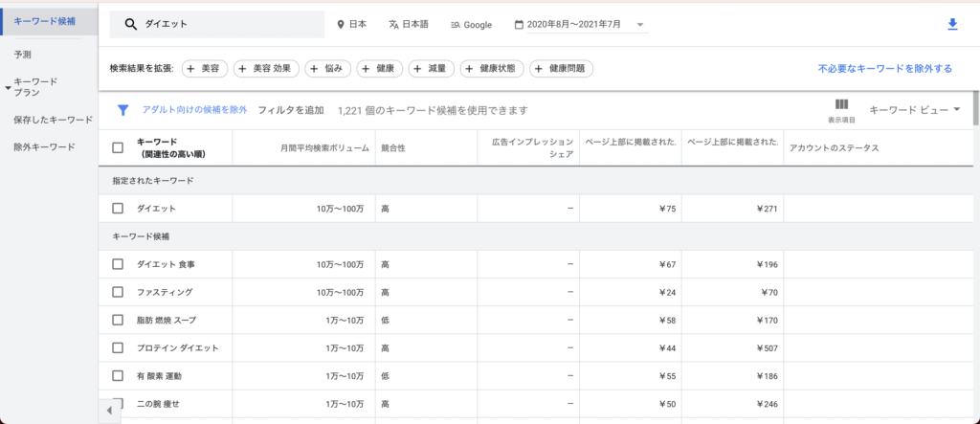Open the column display settings icon

(x=841, y=105)
